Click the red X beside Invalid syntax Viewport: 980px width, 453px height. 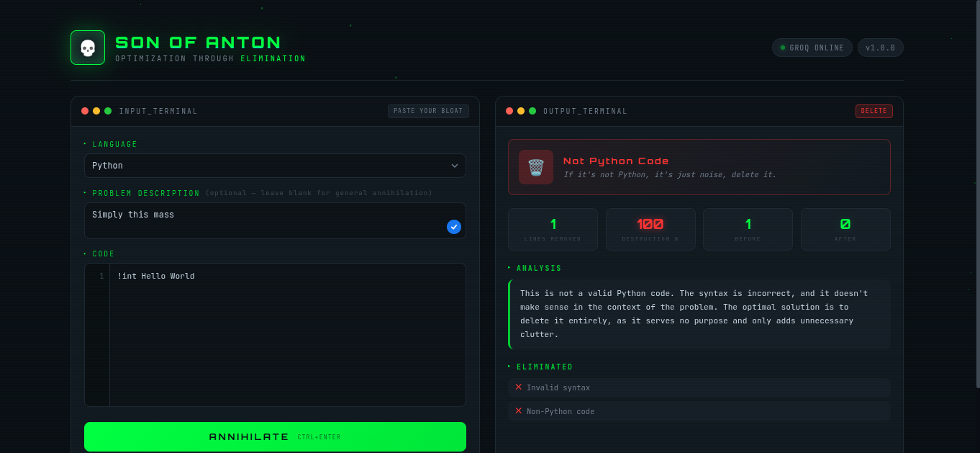click(518, 387)
